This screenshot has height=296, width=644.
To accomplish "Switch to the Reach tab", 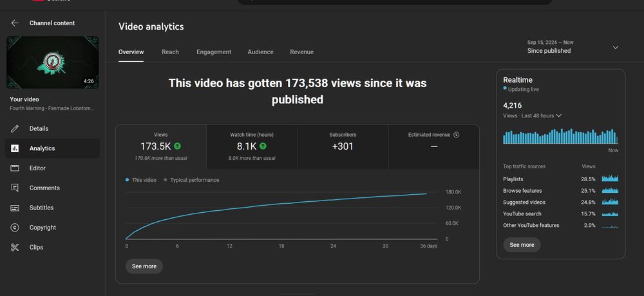I will [170, 52].
